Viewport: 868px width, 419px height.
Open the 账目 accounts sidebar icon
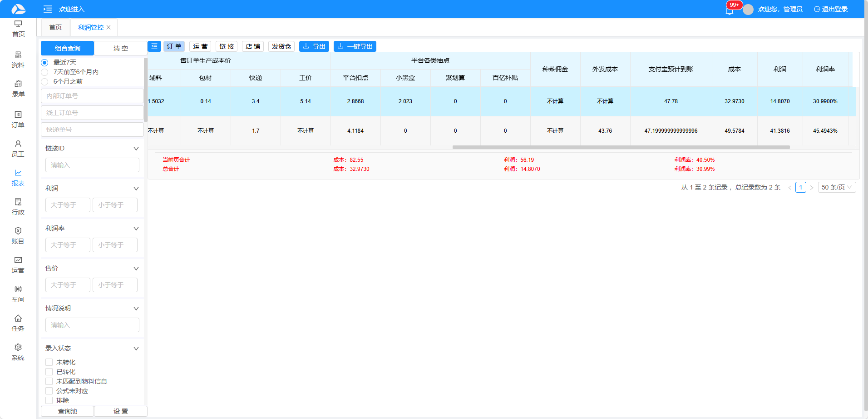coord(18,235)
